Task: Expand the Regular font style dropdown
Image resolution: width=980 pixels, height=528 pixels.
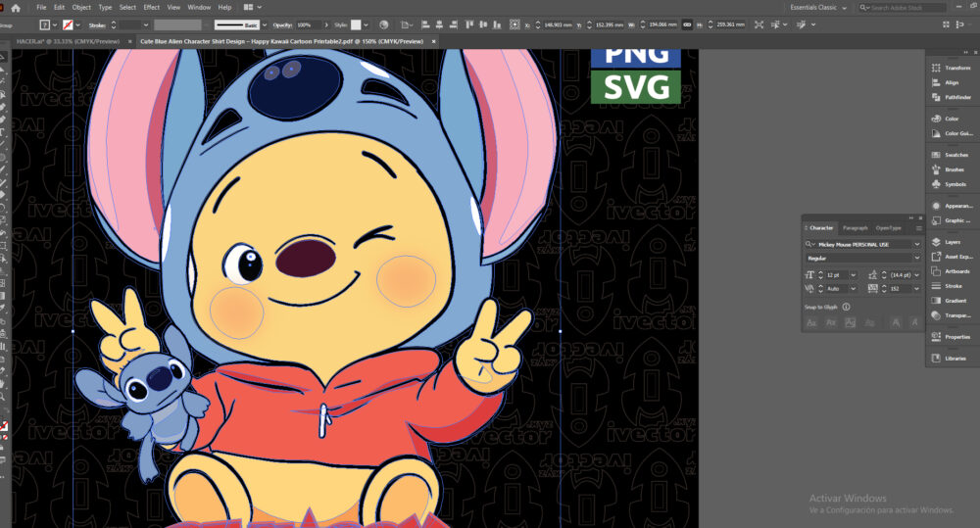Action: (x=862, y=258)
